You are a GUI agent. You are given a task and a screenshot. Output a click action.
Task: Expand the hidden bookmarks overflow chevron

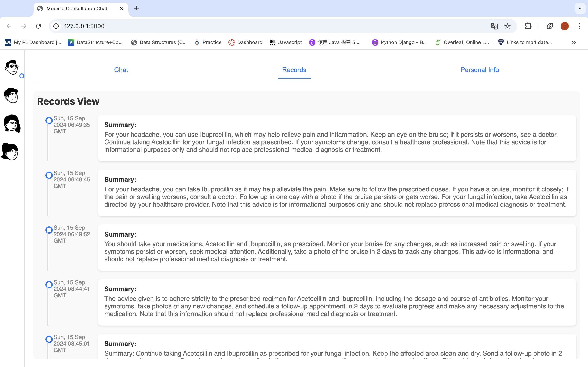point(573,42)
